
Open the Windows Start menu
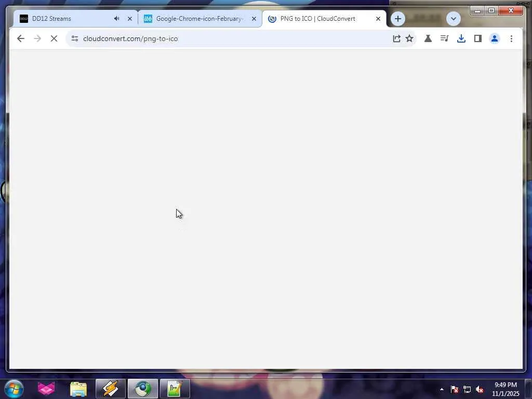click(x=14, y=389)
